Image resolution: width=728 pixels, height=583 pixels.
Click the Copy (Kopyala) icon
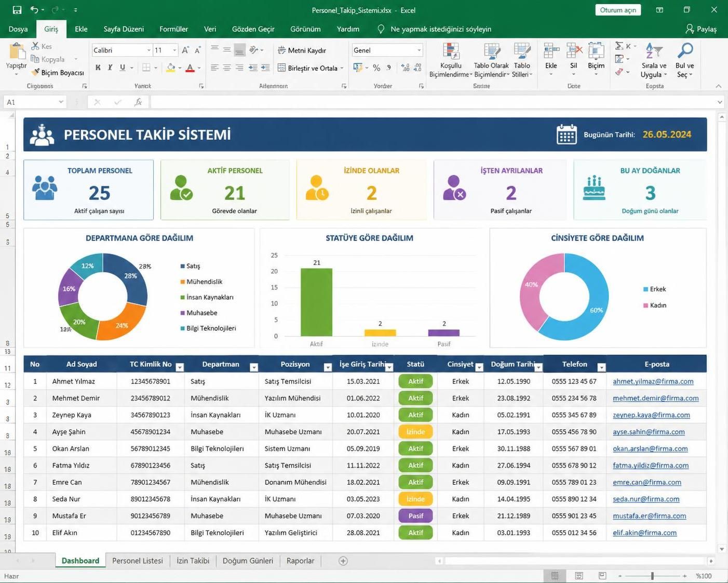(x=35, y=59)
